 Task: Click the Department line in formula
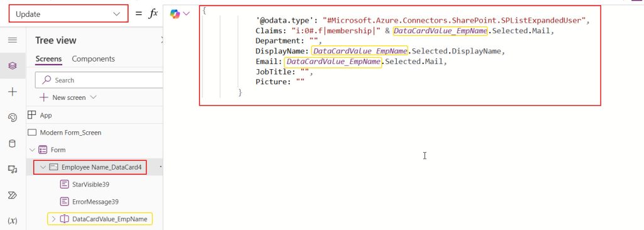click(289, 41)
